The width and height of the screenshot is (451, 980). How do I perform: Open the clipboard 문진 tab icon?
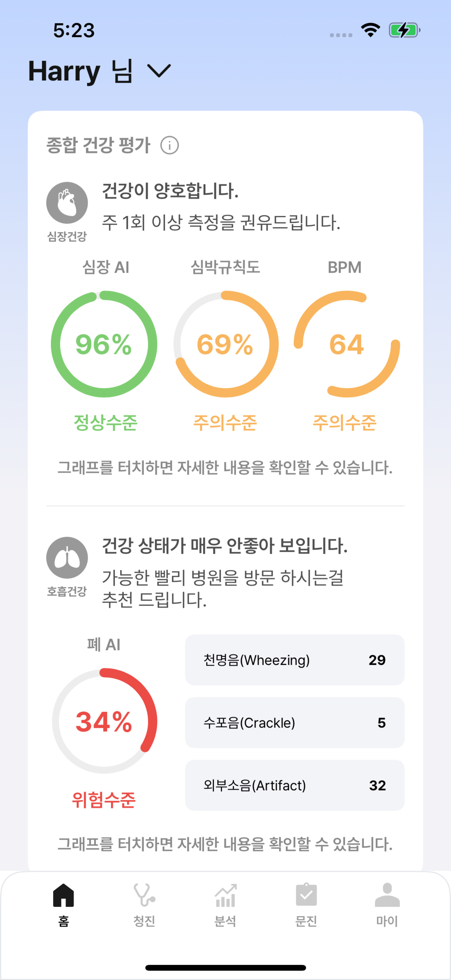click(306, 895)
